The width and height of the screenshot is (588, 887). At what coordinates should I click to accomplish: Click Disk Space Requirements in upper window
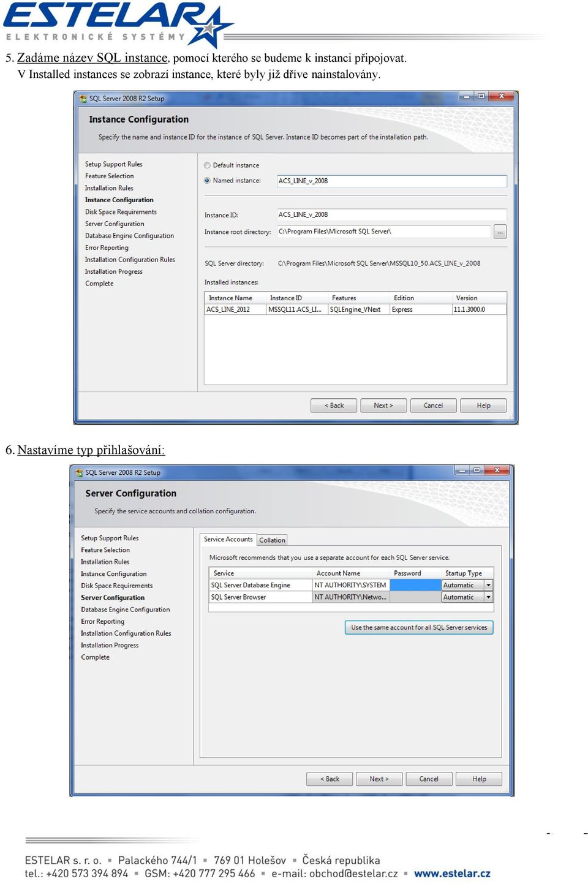click(121, 212)
